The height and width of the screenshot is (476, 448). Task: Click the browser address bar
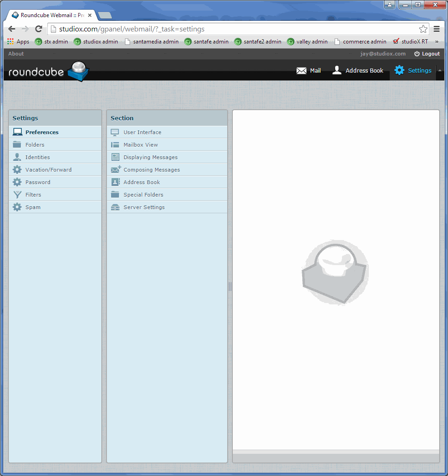tap(231, 29)
